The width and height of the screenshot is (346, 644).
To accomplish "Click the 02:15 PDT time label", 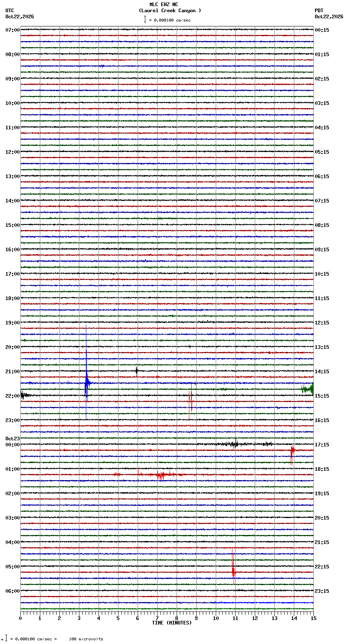I will 322,79.
